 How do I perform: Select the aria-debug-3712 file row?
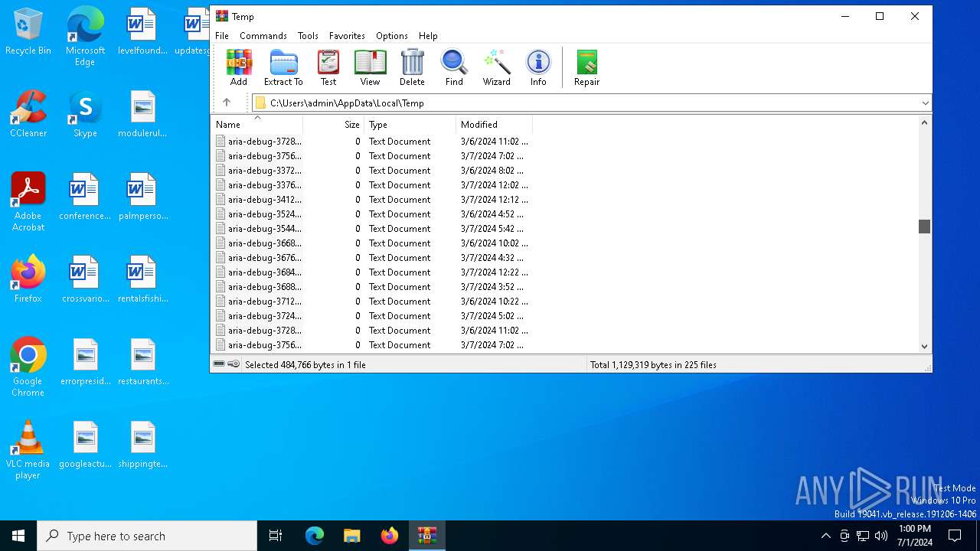(x=372, y=302)
